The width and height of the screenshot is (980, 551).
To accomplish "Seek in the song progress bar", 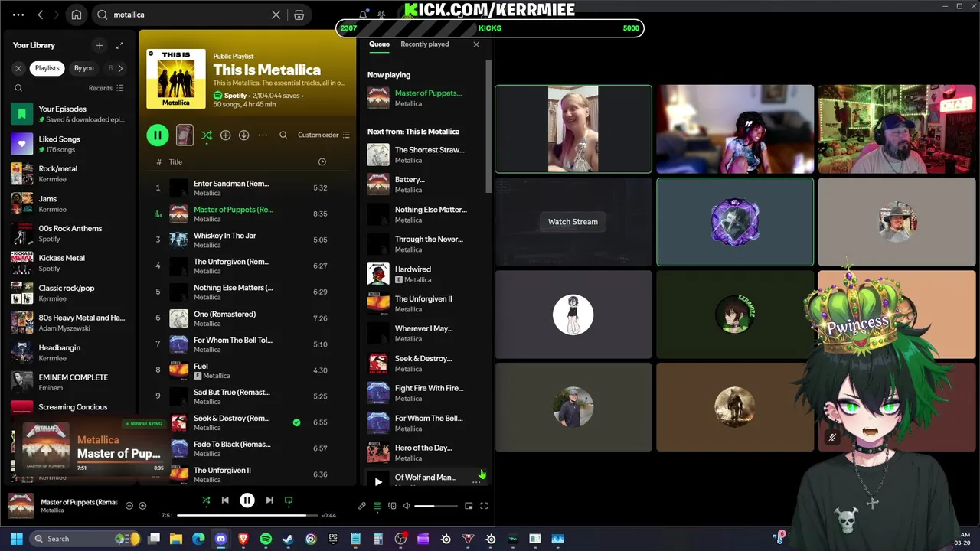I will (x=248, y=515).
